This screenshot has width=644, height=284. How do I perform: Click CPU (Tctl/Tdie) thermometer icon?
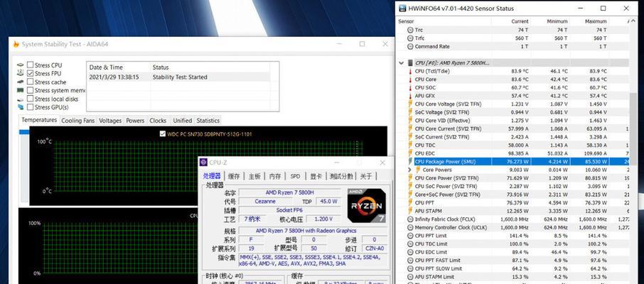pyautogui.click(x=410, y=71)
